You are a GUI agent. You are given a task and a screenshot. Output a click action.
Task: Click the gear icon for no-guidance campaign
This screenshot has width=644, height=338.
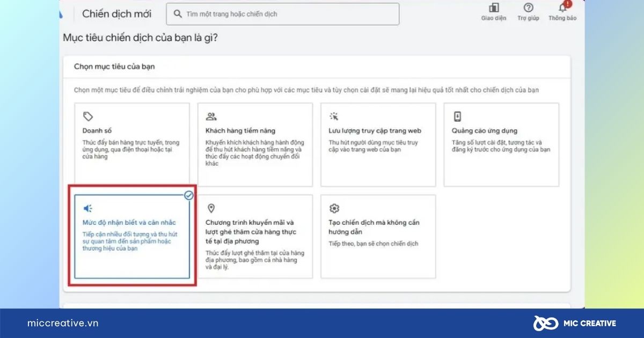coord(334,208)
